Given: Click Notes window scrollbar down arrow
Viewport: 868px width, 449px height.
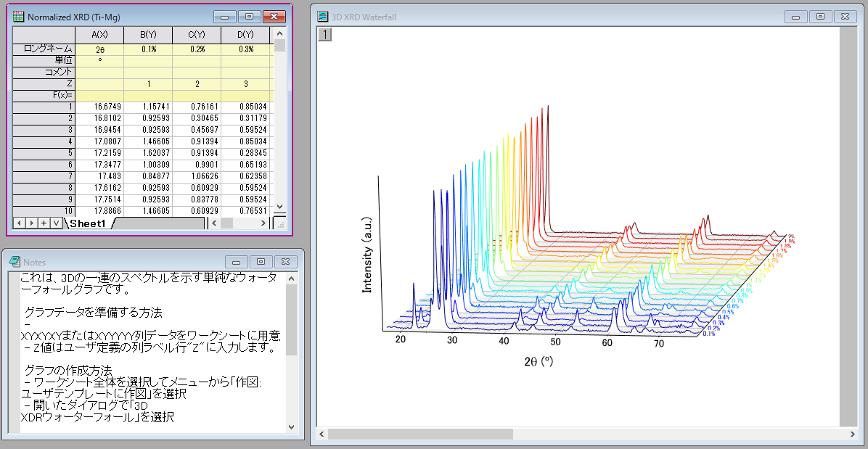Looking at the screenshot, I should 292,427.
